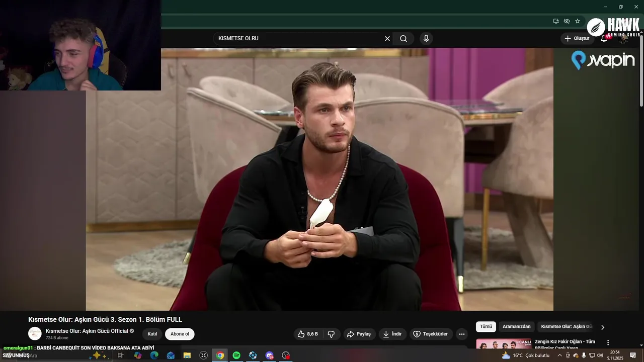Viewport: 644px width, 362px height.
Task: Send Teşekkürler super thanks
Action: click(431, 334)
